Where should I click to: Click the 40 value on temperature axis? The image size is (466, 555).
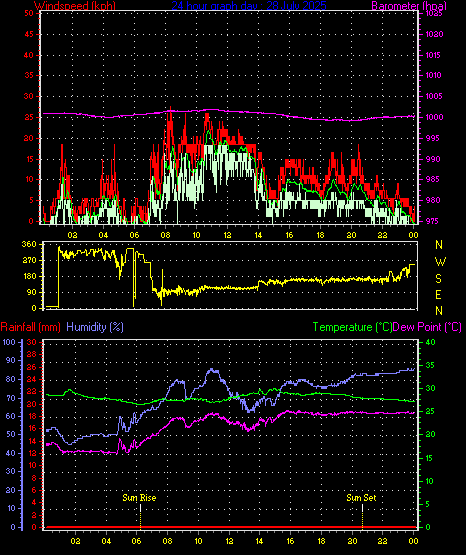[x=430, y=342]
